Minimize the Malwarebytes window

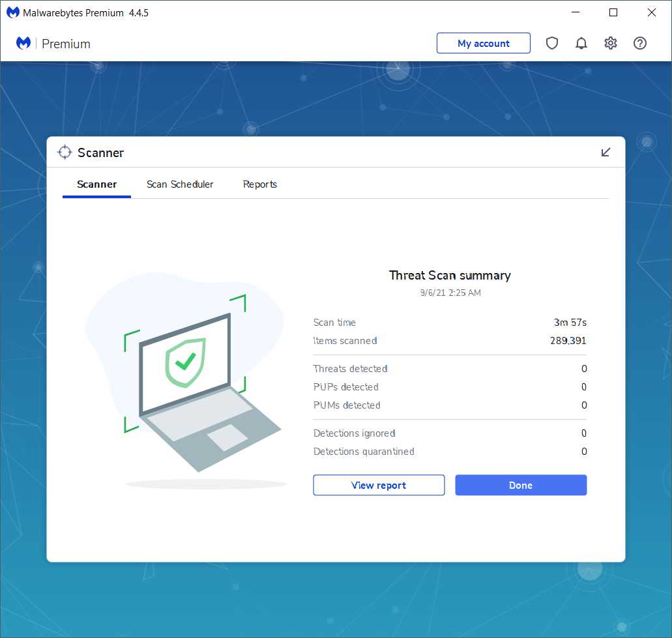click(576, 12)
